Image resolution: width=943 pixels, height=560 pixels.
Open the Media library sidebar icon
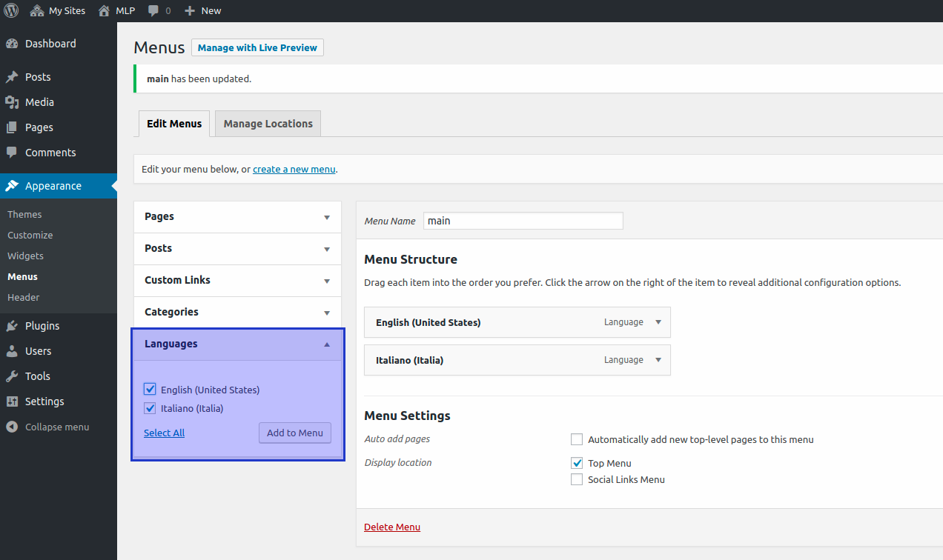pyautogui.click(x=13, y=101)
